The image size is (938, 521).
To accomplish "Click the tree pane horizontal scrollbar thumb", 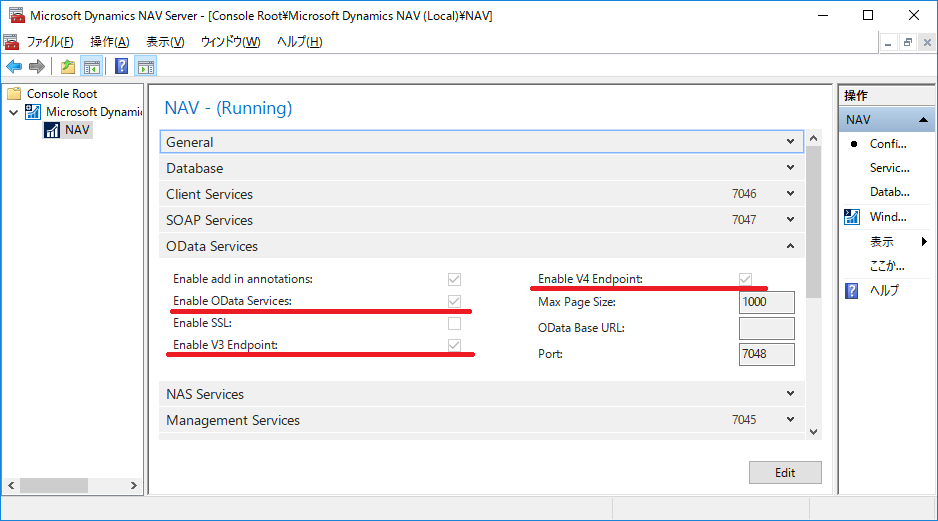I will tap(54, 486).
